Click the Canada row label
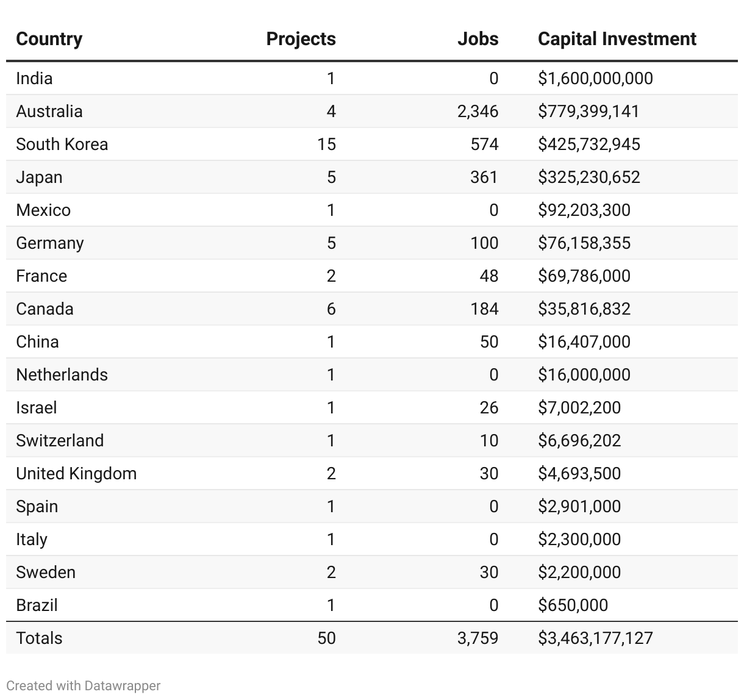Viewport: 744px width, 700px height. click(x=45, y=309)
